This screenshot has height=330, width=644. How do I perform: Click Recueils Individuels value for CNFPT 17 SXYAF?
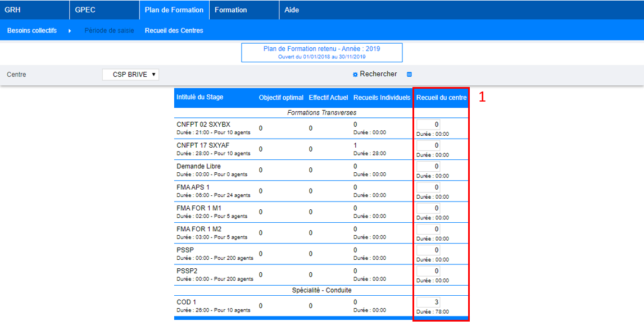[355, 145]
